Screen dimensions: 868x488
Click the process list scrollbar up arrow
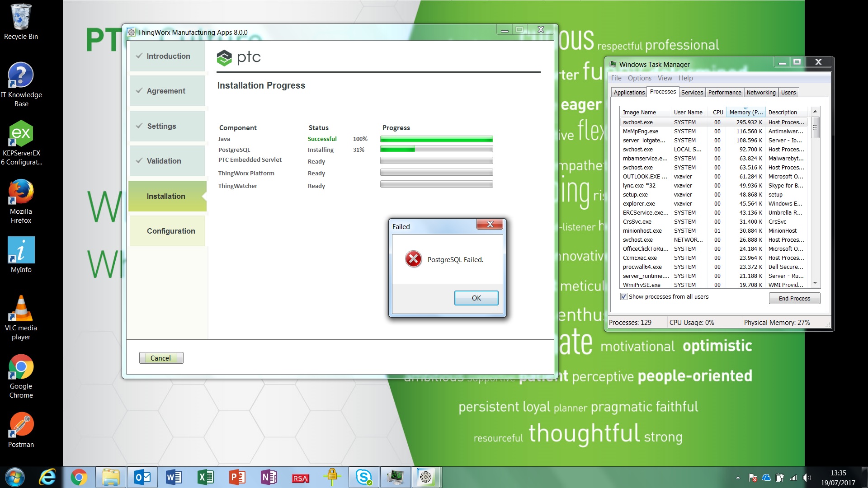[x=815, y=112]
